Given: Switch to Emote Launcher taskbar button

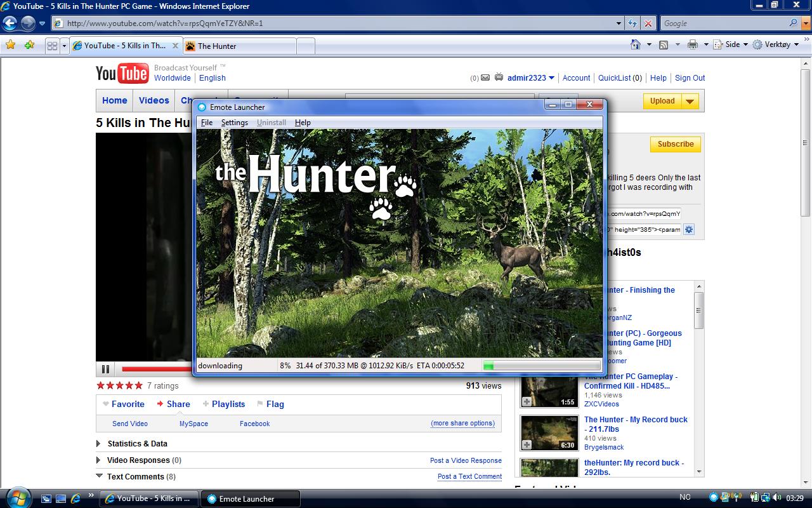Looking at the screenshot, I should [x=250, y=498].
